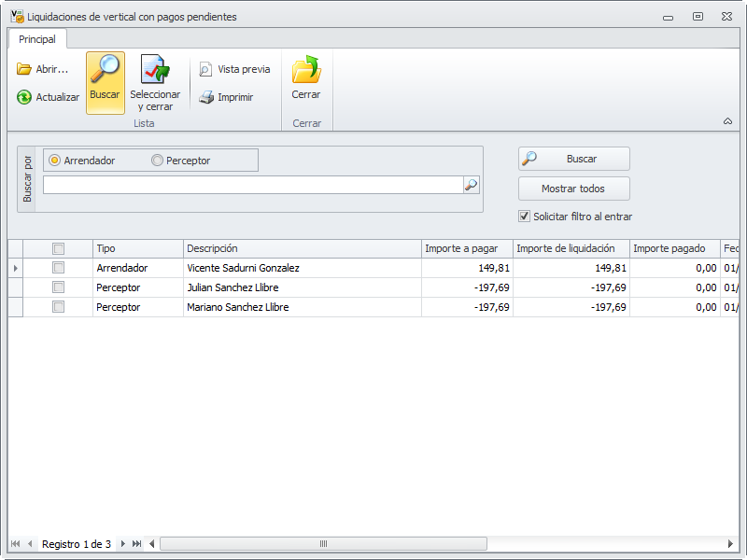Image resolution: width=747 pixels, height=560 pixels.
Task: Click the Imprimir printer icon
Action: pyautogui.click(x=206, y=97)
